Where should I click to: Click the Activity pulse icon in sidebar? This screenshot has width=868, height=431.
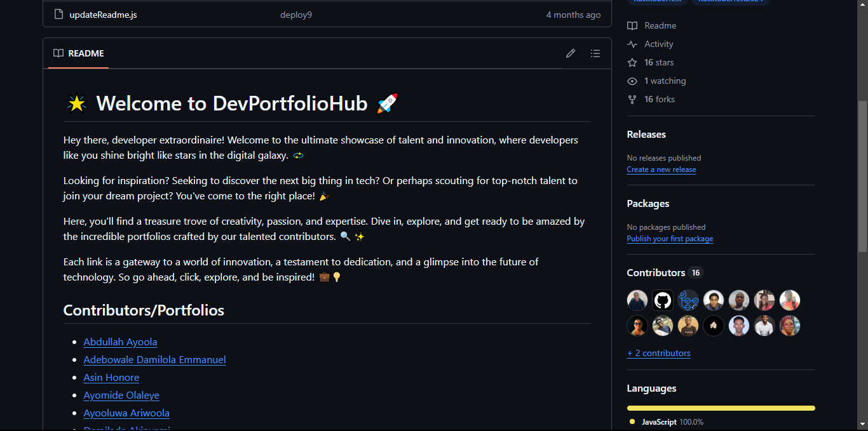coord(632,44)
